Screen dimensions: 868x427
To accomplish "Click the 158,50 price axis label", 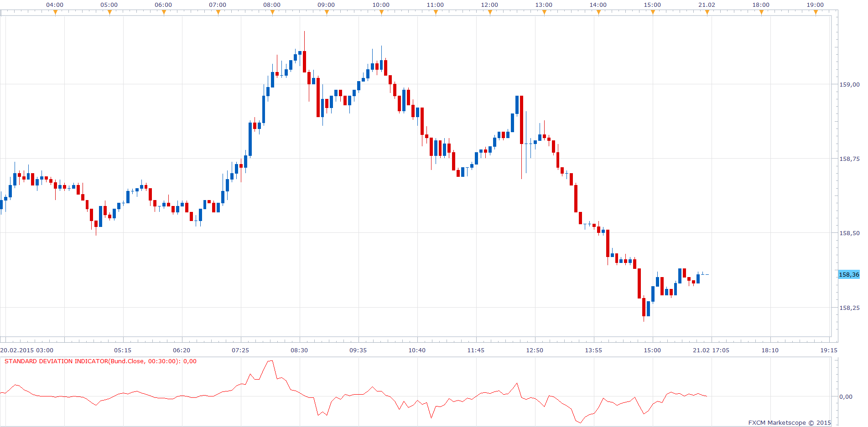I will coord(849,233).
